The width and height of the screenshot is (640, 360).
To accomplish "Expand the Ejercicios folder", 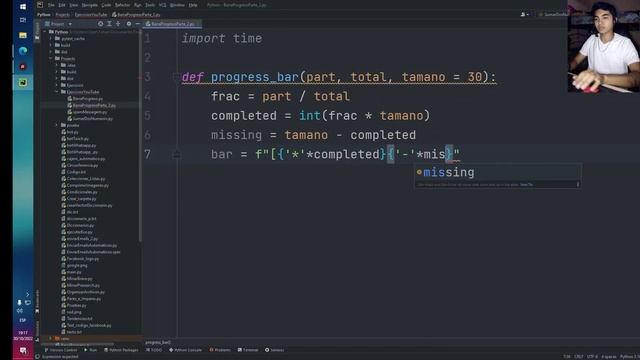I will point(57,85).
